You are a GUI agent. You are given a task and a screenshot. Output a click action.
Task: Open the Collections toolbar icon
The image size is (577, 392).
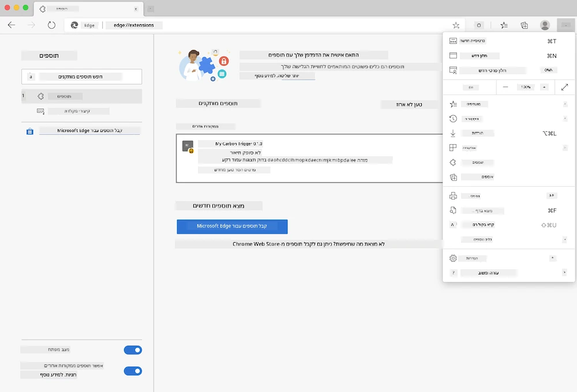tap(524, 25)
